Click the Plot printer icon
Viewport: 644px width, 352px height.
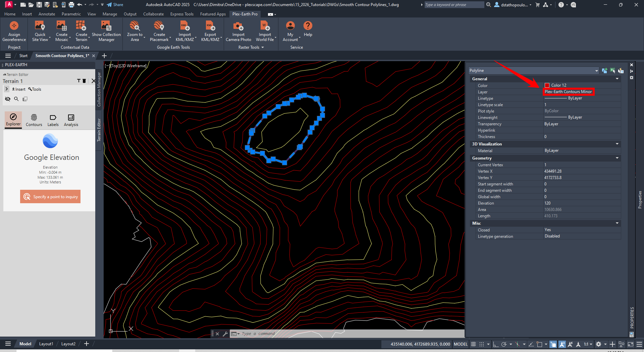pyautogui.click(x=71, y=5)
